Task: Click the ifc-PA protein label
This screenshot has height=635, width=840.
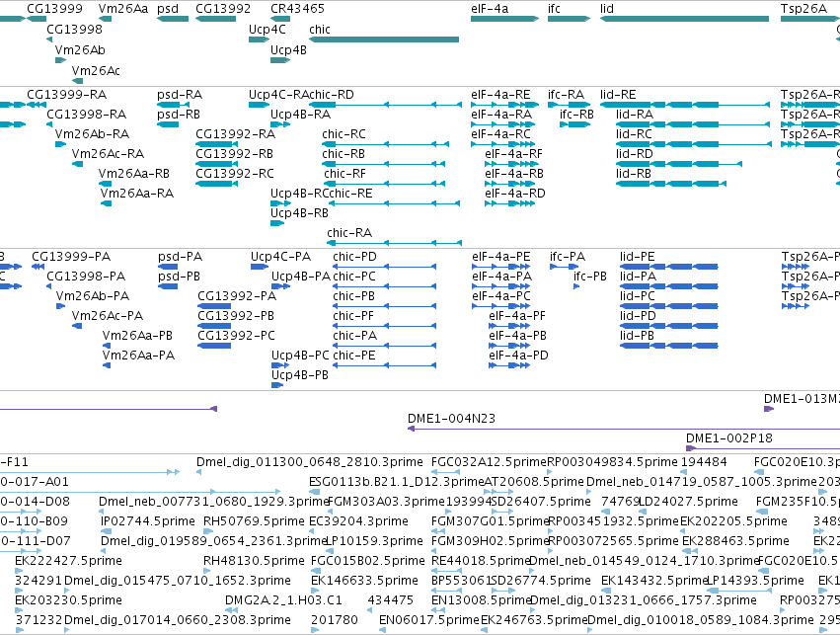Action: pos(568,257)
